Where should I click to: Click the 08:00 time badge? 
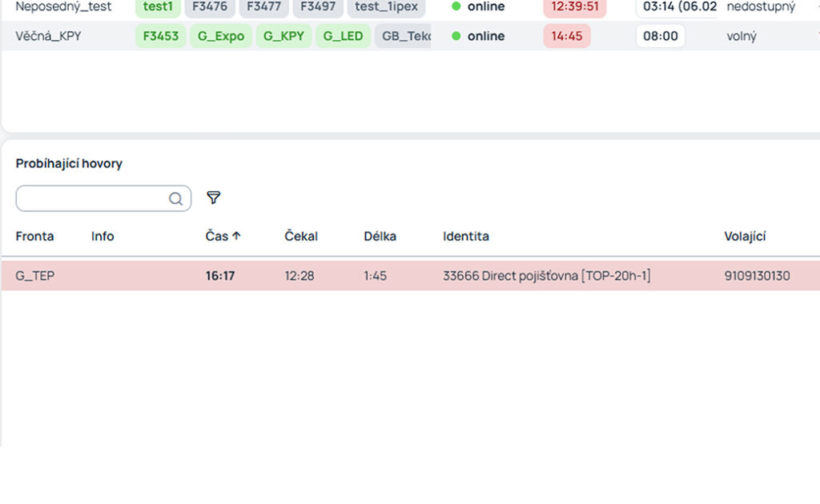click(x=660, y=36)
